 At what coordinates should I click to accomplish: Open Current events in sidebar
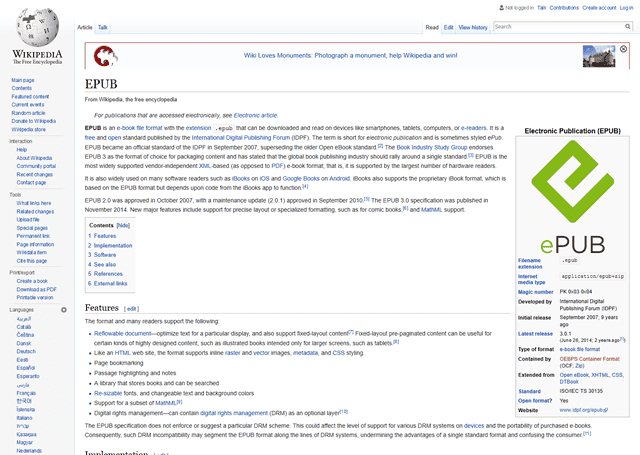pyautogui.click(x=28, y=104)
